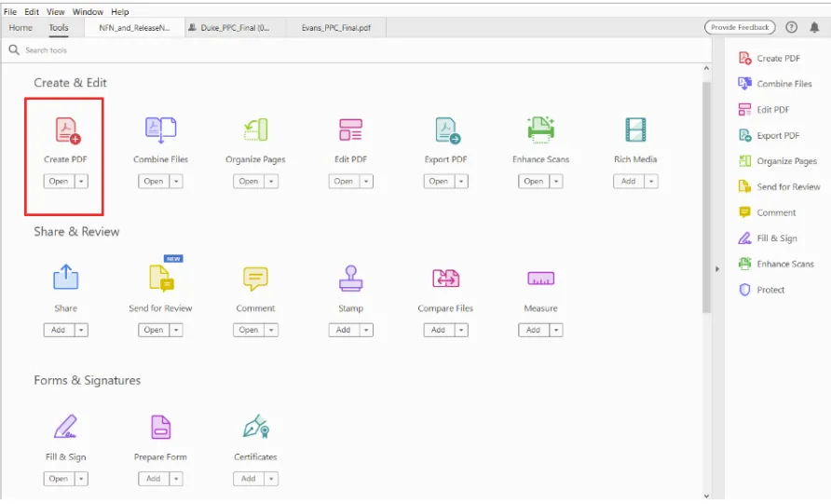
Task: Expand dropdown arrow under Rich Media
Action: point(651,182)
